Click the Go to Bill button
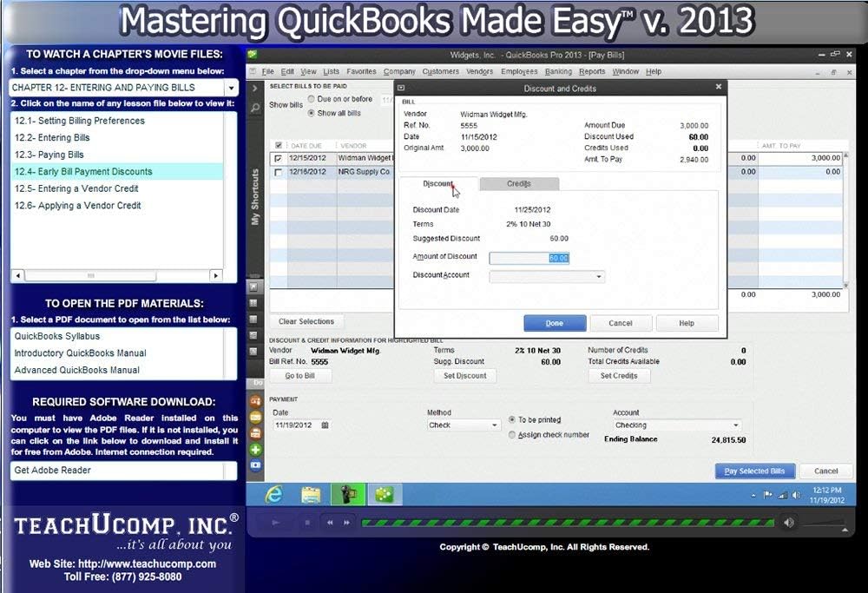 coord(300,376)
